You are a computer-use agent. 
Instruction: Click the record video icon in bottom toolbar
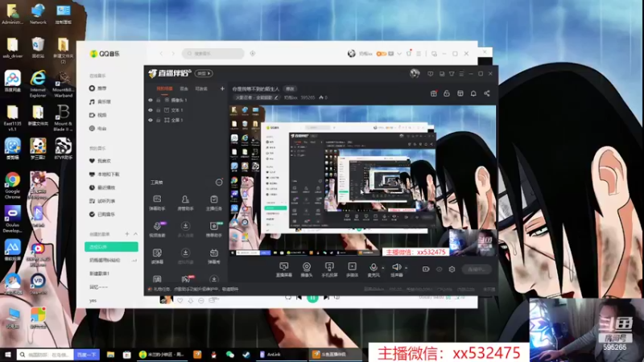click(426, 269)
